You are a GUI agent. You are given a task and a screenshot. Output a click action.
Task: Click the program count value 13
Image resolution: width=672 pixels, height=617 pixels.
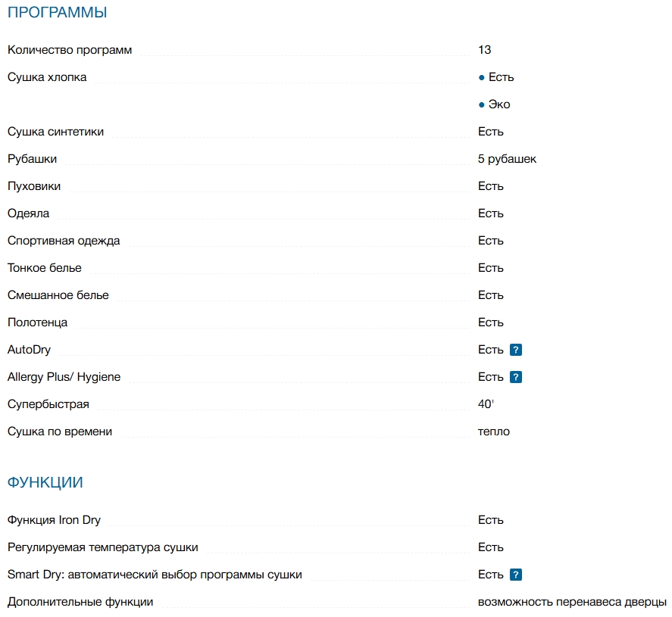(x=485, y=50)
